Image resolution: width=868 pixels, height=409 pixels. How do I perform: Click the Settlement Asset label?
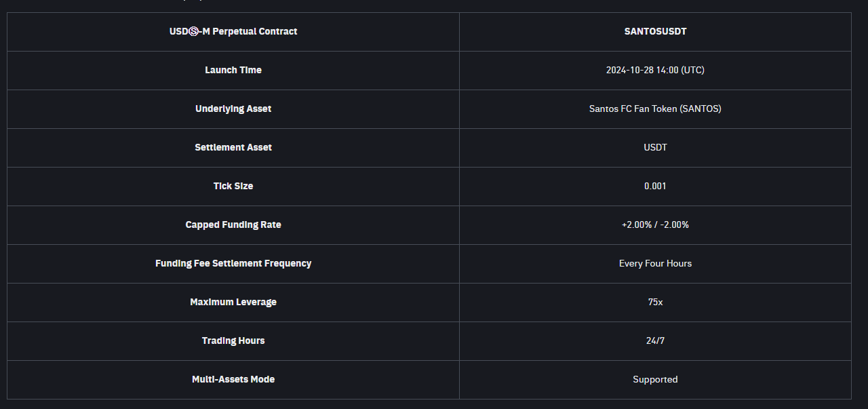point(233,147)
